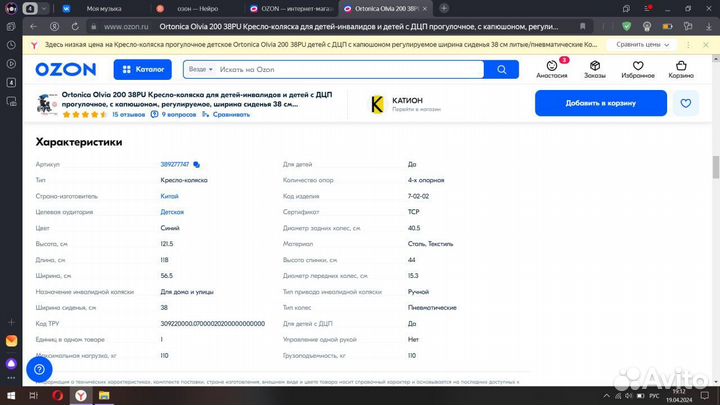The height and width of the screenshot is (405, 720).
Task: Go back with browser back arrow
Action: pyautogui.click(x=34, y=27)
